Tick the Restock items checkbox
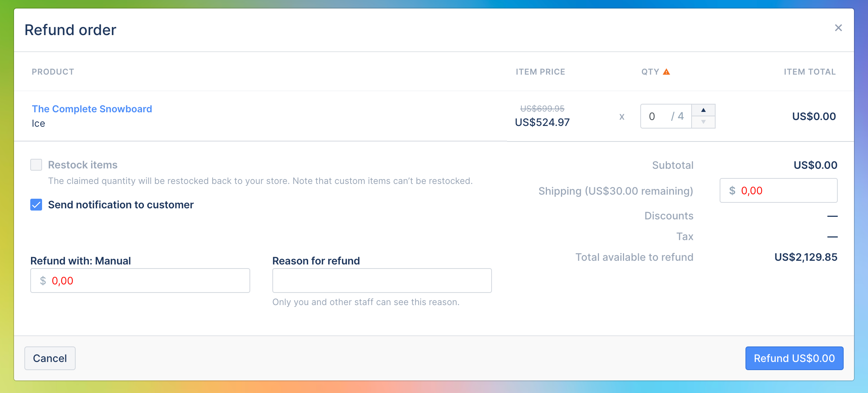Viewport: 868px width, 393px height. (36, 165)
